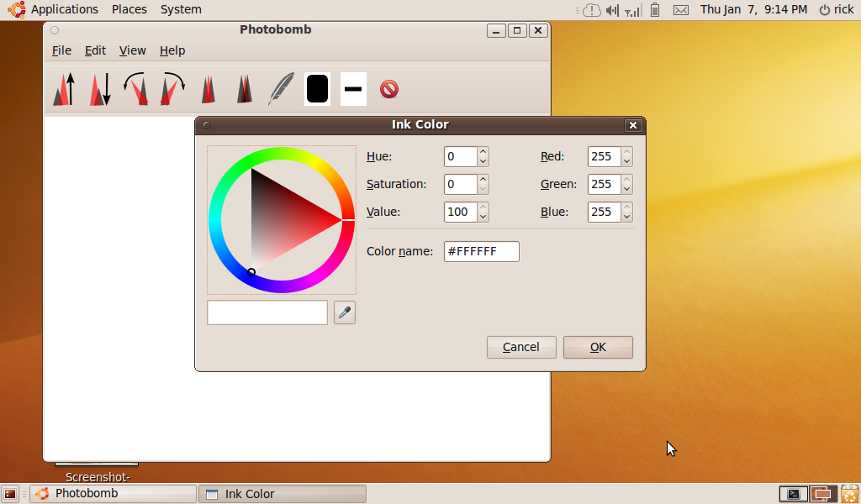The width and height of the screenshot is (861, 504).
Task: Click the Hue input field
Action: tap(460, 157)
